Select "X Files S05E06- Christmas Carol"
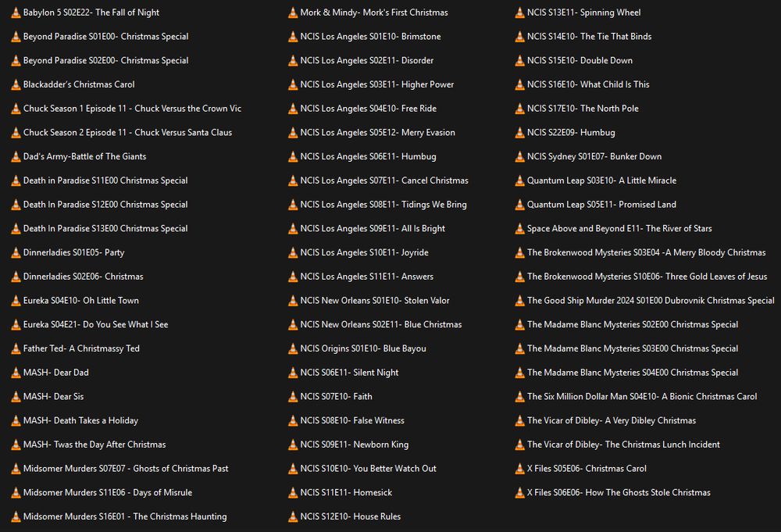 (587, 469)
